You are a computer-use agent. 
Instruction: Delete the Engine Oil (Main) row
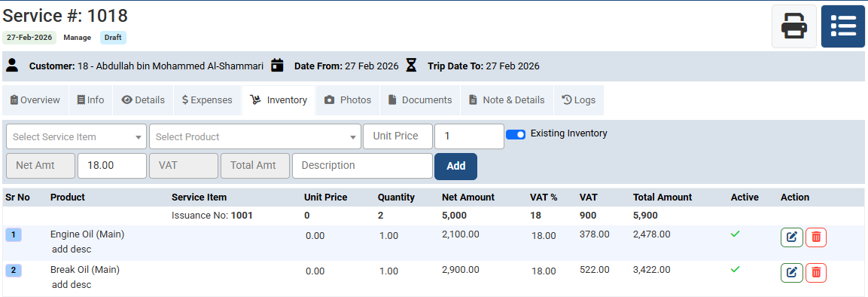816,237
